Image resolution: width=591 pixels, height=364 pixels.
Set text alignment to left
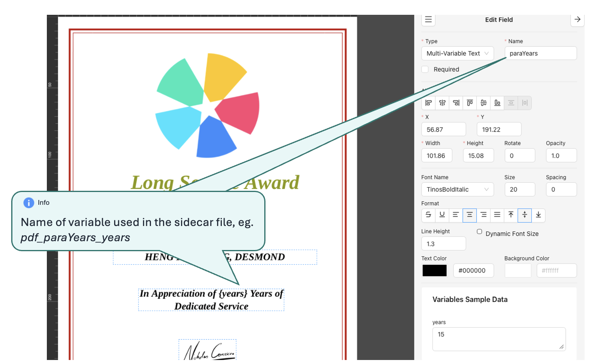[456, 215]
